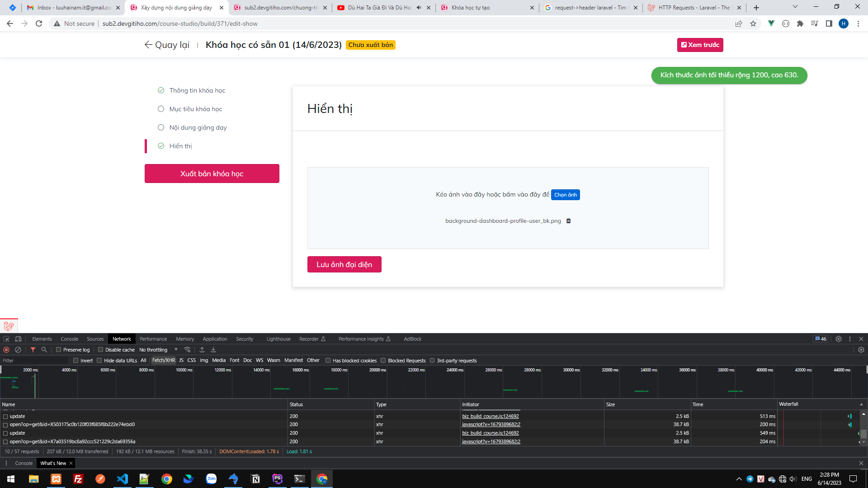
Task: Open the tab search chevron in Chrome
Action: 795,7
